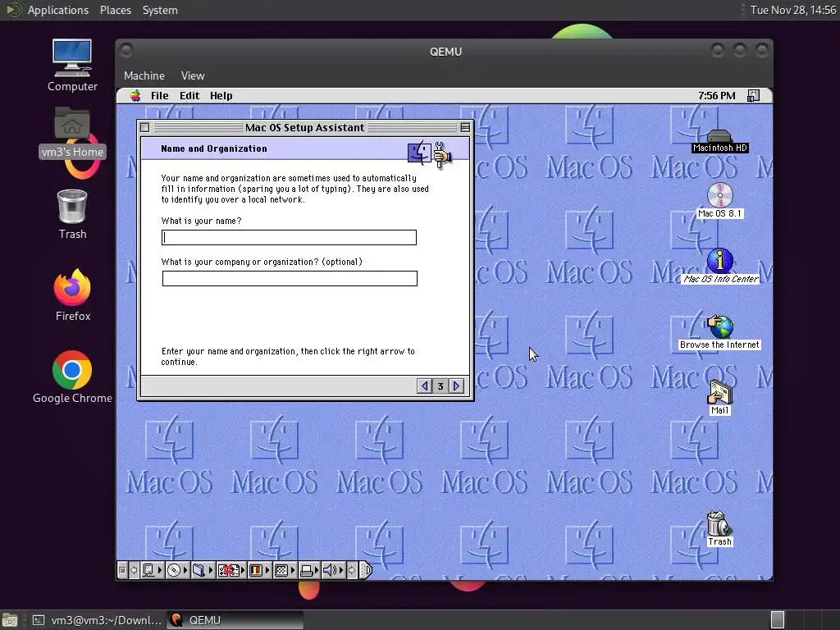The image size is (840, 630).
Task: Click the Setup Assistant Finder face and wrench icon
Action: coord(430,154)
